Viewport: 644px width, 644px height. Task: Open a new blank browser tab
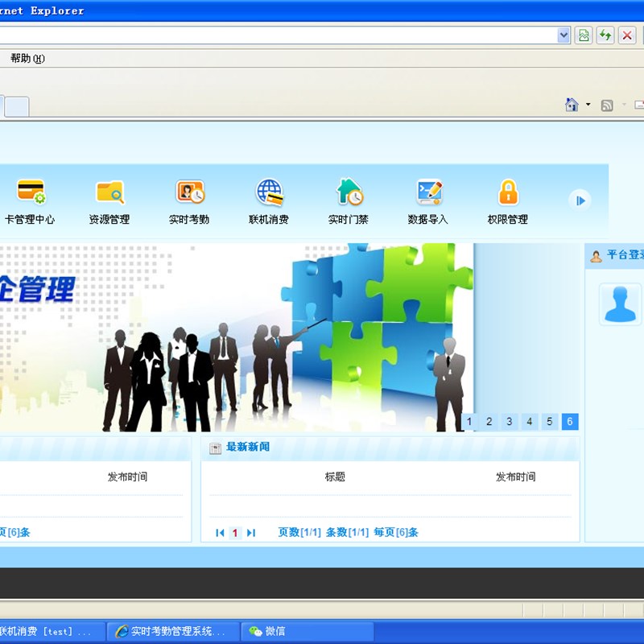(17, 107)
